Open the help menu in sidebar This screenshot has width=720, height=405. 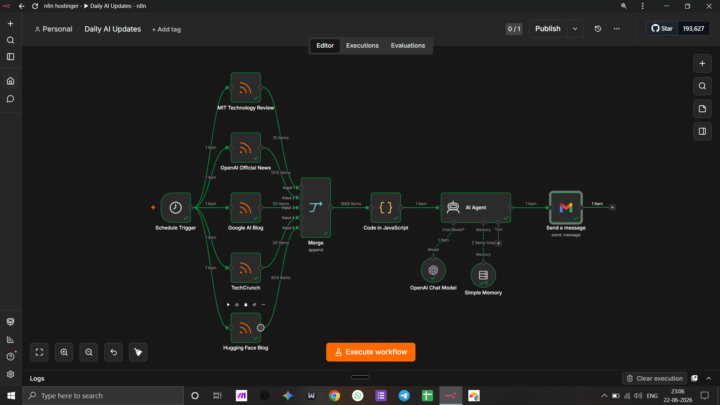11,357
